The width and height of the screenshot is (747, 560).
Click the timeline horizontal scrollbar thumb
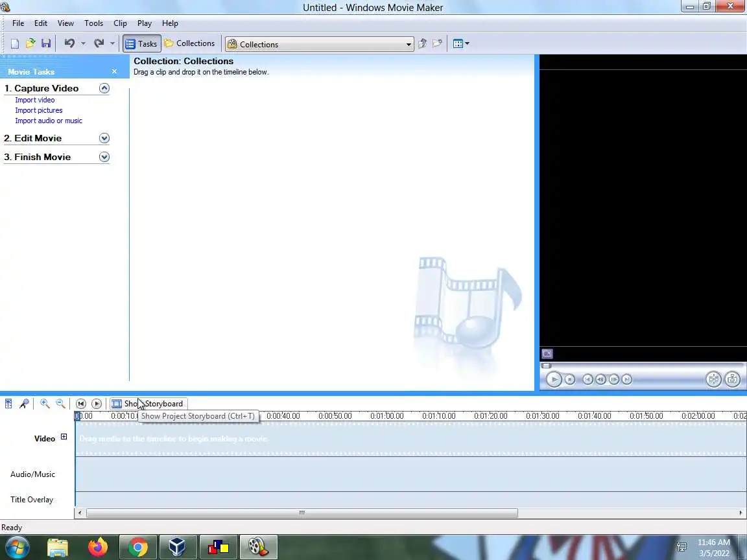coord(302,513)
